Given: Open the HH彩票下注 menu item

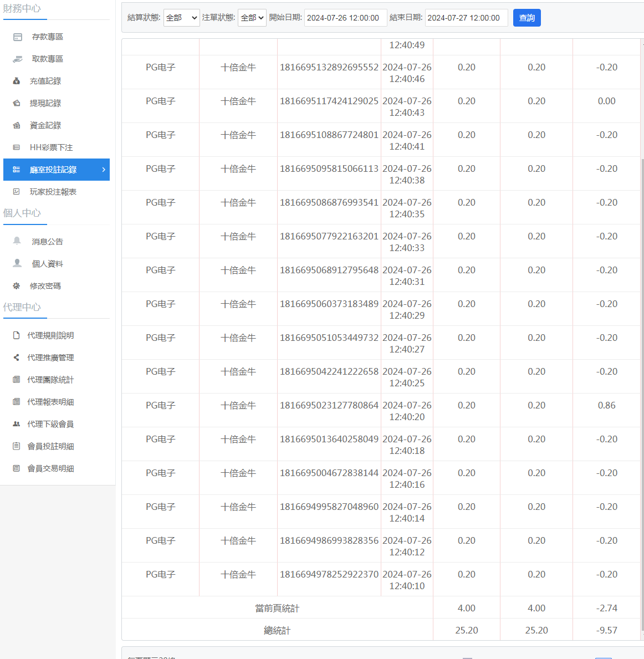Looking at the screenshot, I should 51,147.
